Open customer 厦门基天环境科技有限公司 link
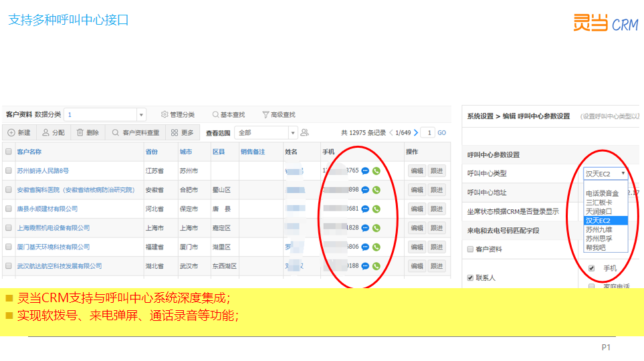Viewport: 644px width, 361px height. point(53,247)
